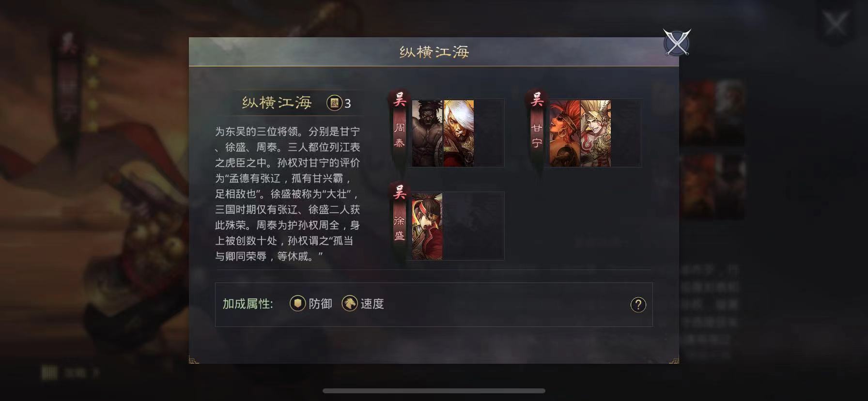Screen dimensions: 868x401
Task: Select the white-haired 周泰 portrait
Action: pos(459,133)
